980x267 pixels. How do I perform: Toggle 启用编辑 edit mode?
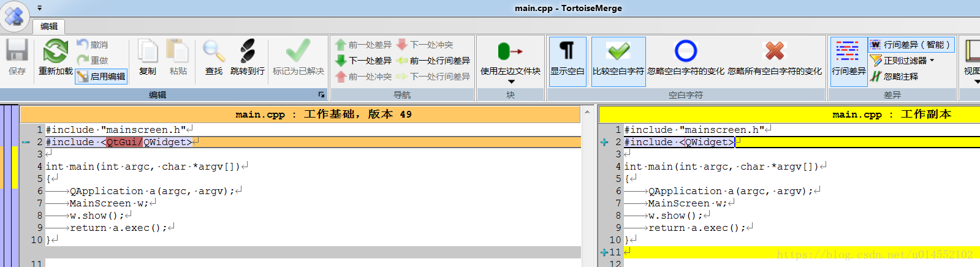pos(101,76)
